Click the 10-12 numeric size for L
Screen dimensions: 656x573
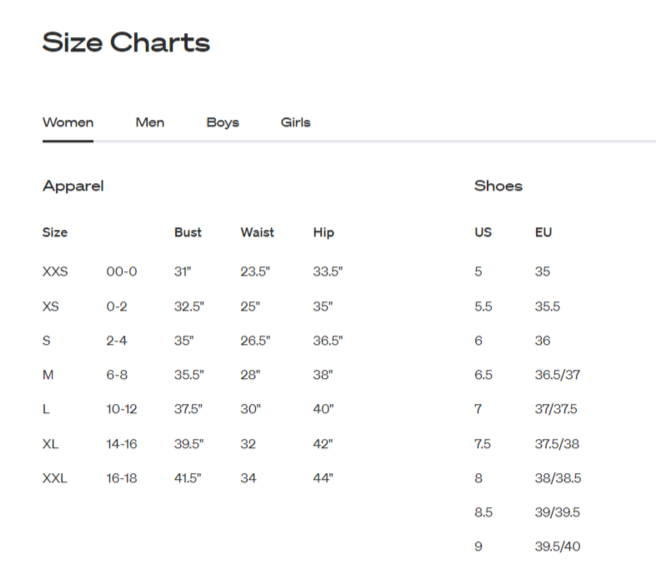121,409
